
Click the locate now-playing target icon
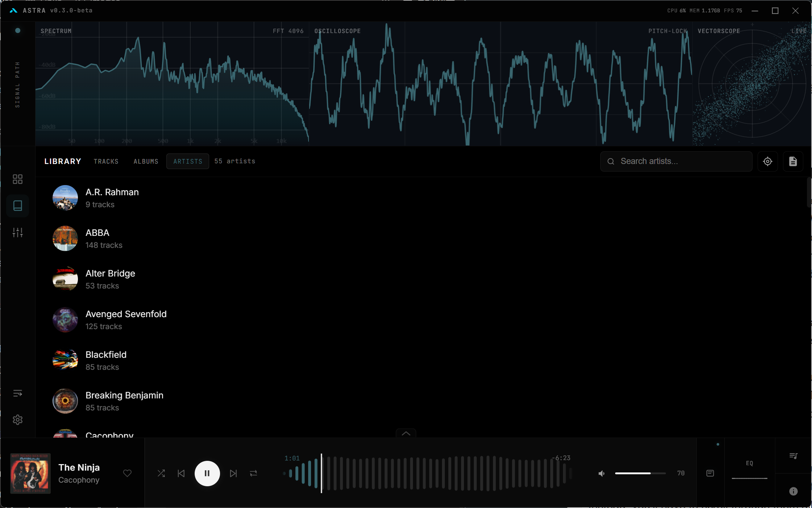coord(767,161)
